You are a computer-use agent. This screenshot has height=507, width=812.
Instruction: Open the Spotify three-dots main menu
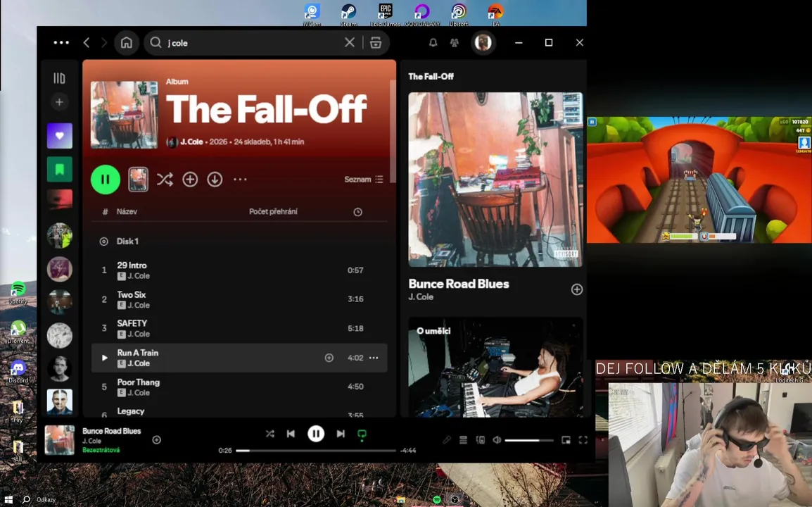coord(61,42)
